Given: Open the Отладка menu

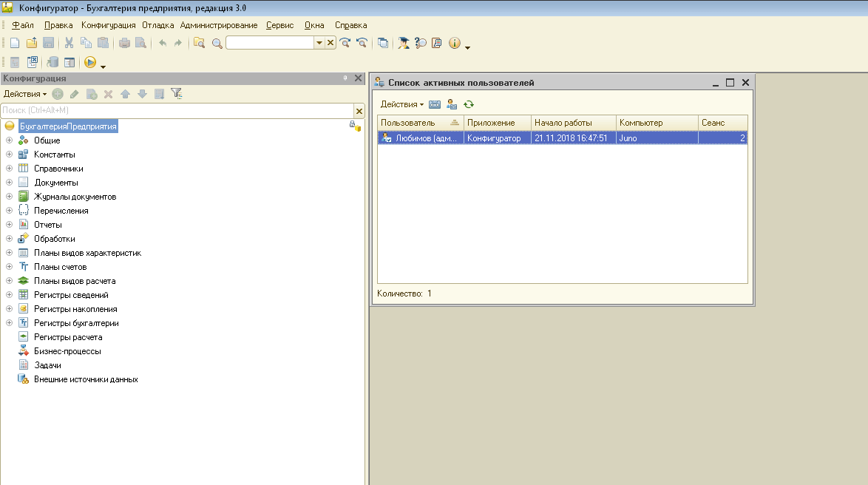Looking at the screenshot, I should click(157, 25).
